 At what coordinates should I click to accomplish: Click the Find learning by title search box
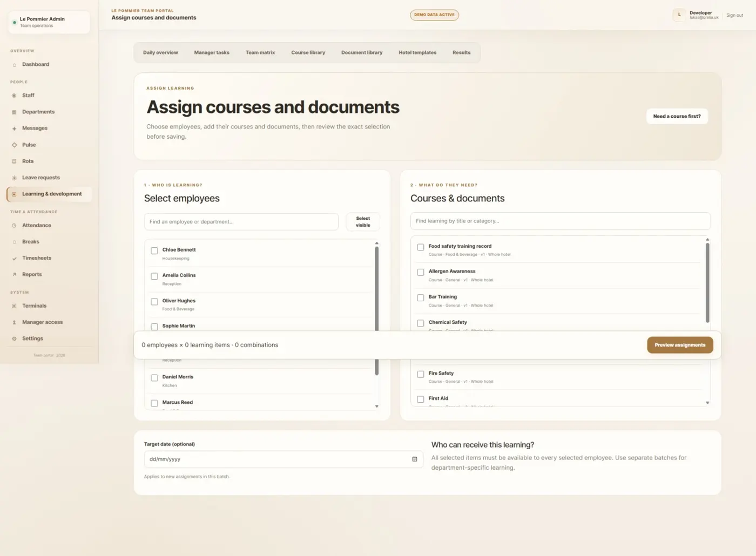(561, 221)
